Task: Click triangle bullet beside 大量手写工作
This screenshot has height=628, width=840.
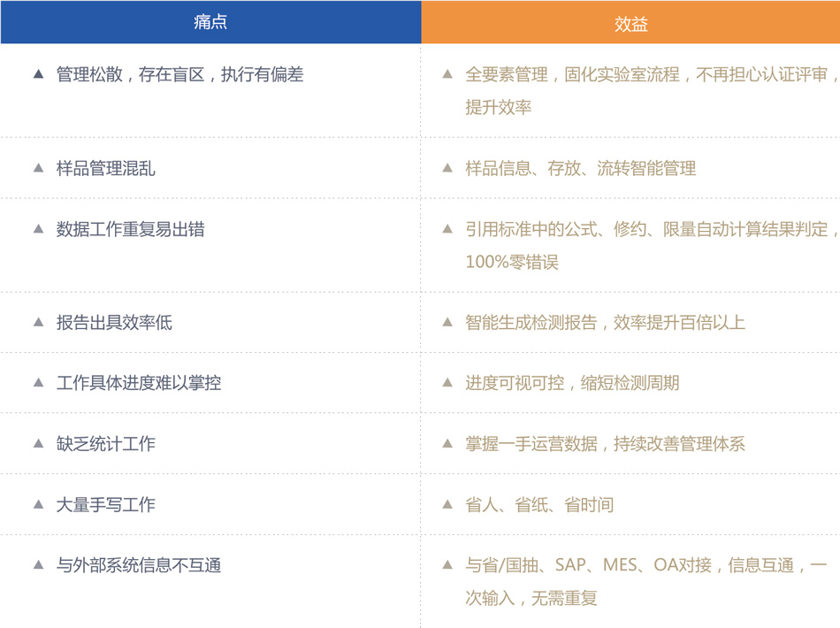Action: [x=38, y=504]
